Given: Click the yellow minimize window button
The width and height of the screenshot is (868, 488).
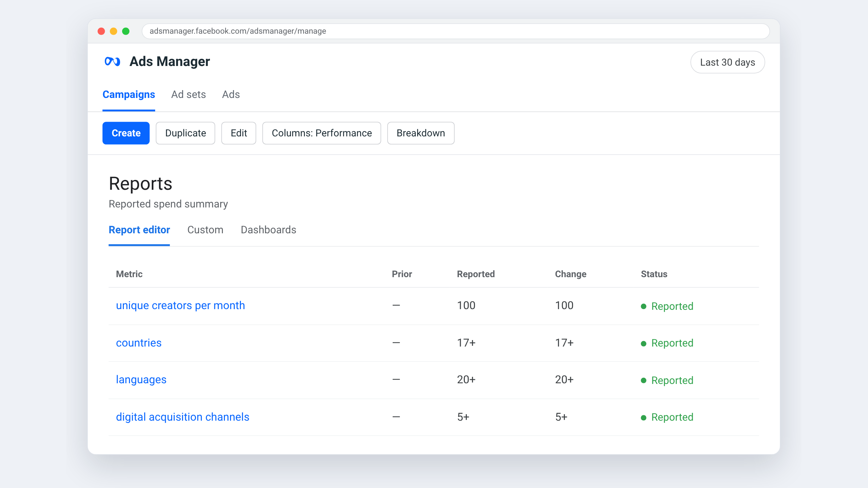Looking at the screenshot, I should (x=114, y=31).
